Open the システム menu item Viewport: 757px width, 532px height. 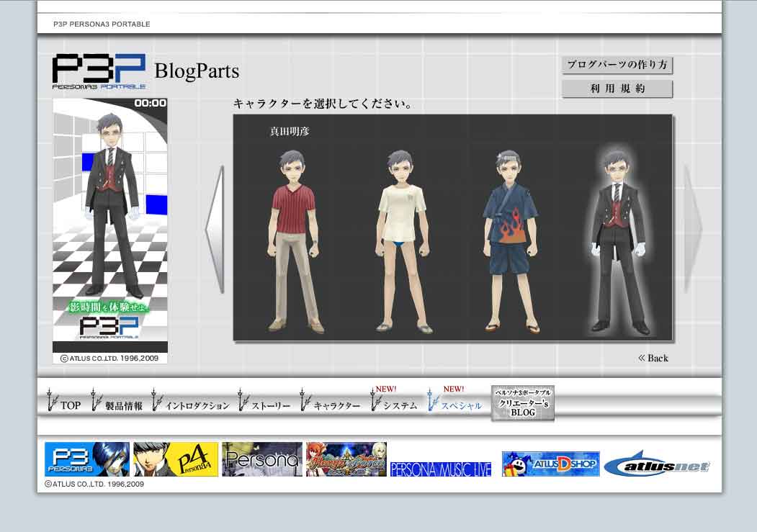coord(395,405)
